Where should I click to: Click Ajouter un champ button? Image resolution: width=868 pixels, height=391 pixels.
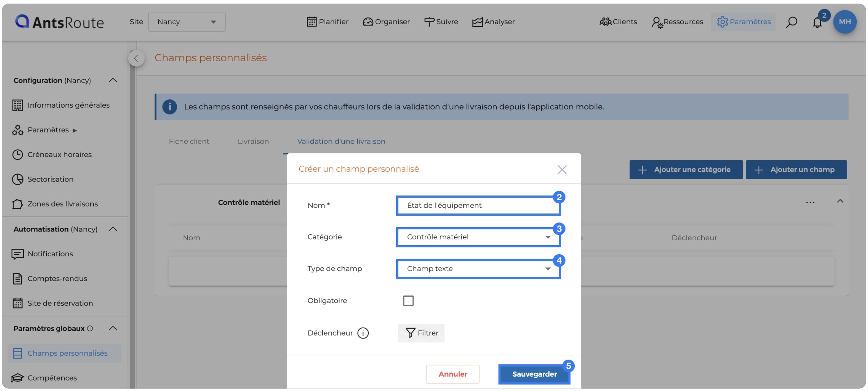coord(796,170)
